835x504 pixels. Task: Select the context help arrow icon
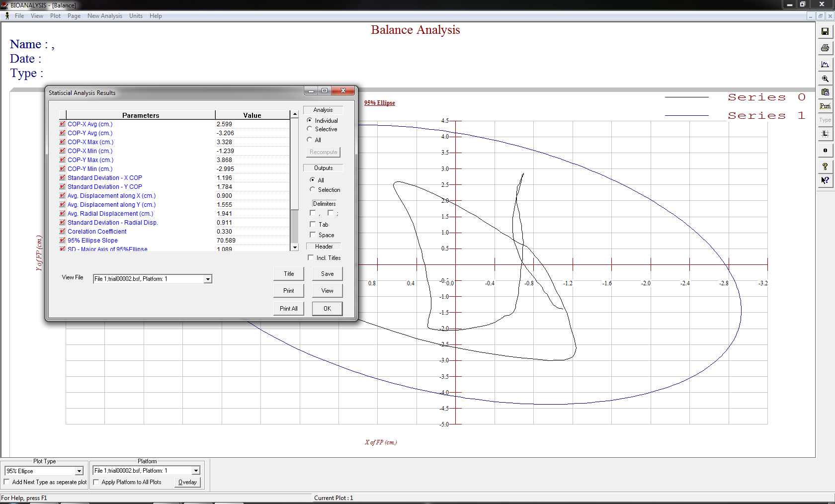click(825, 180)
